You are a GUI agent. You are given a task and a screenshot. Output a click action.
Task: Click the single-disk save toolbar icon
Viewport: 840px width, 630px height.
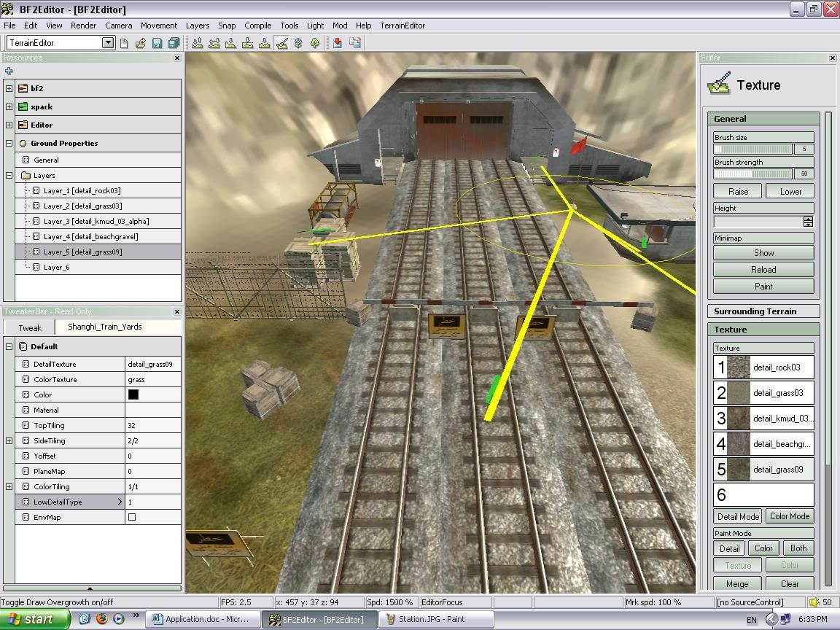click(157, 43)
